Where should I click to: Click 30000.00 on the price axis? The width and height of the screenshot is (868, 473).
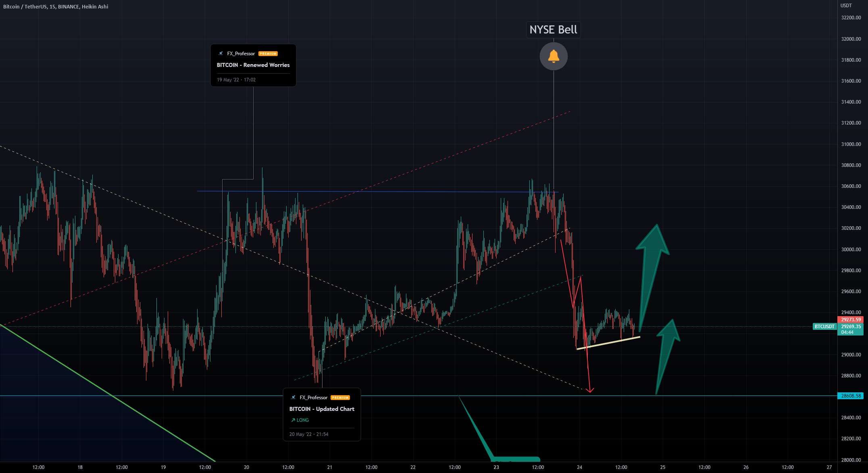(x=851, y=250)
